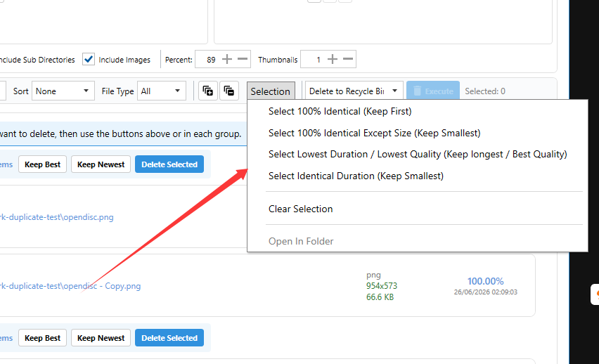Click the collapse all groups icon
Viewport: 599px width, 364px height.
229,91
